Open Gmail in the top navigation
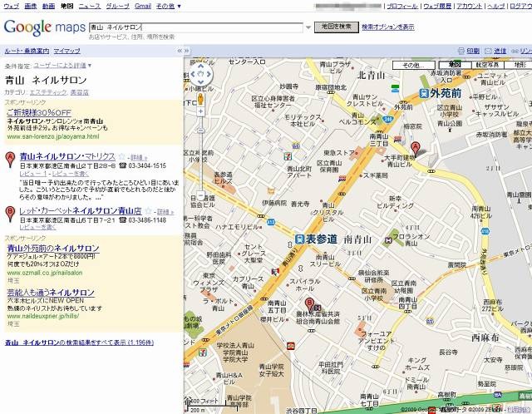This screenshot has height=414, width=532. pos(142,6)
